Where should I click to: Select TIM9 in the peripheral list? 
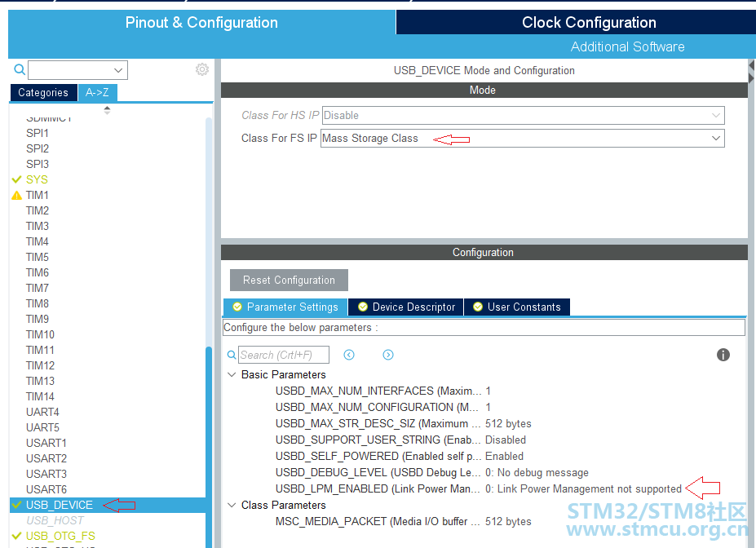pos(38,319)
